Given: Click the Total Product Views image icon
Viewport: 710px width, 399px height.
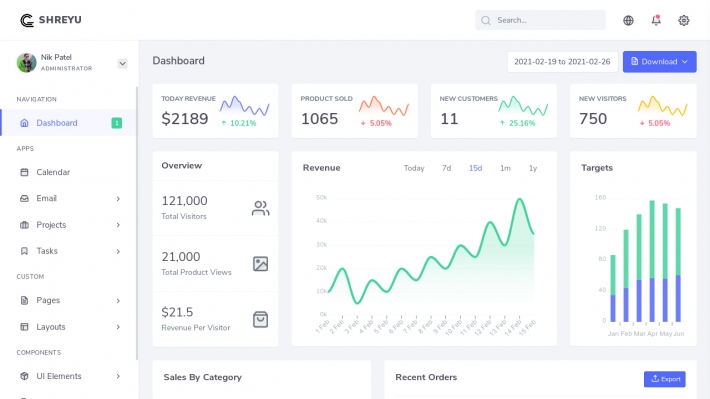Looking at the screenshot, I should (x=260, y=264).
